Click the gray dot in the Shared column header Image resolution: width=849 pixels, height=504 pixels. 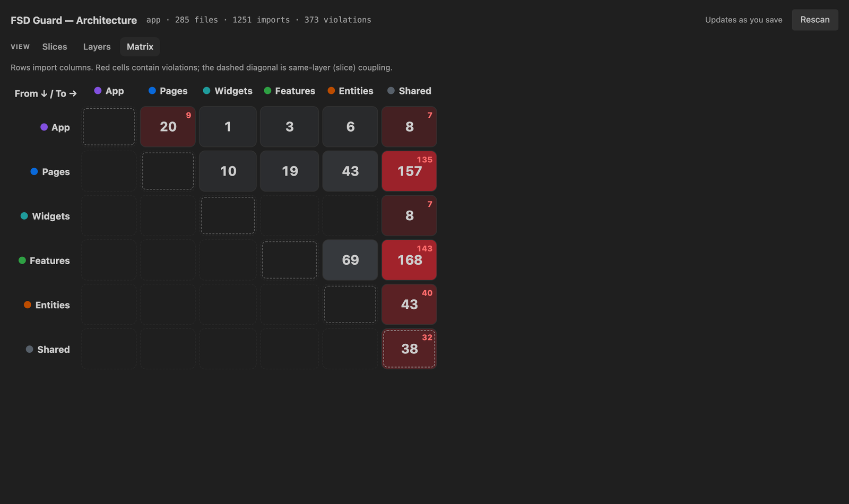pyautogui.click(x=391, y=91)
